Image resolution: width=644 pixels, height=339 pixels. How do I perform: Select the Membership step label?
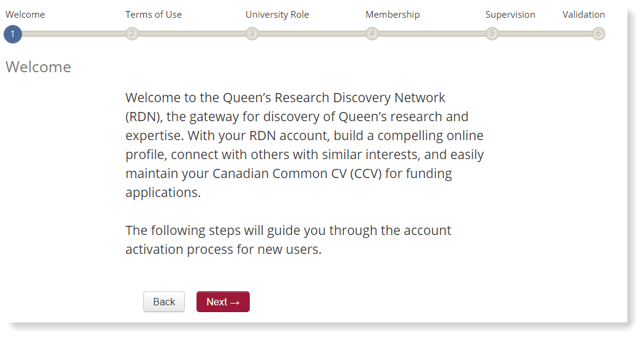392,15
